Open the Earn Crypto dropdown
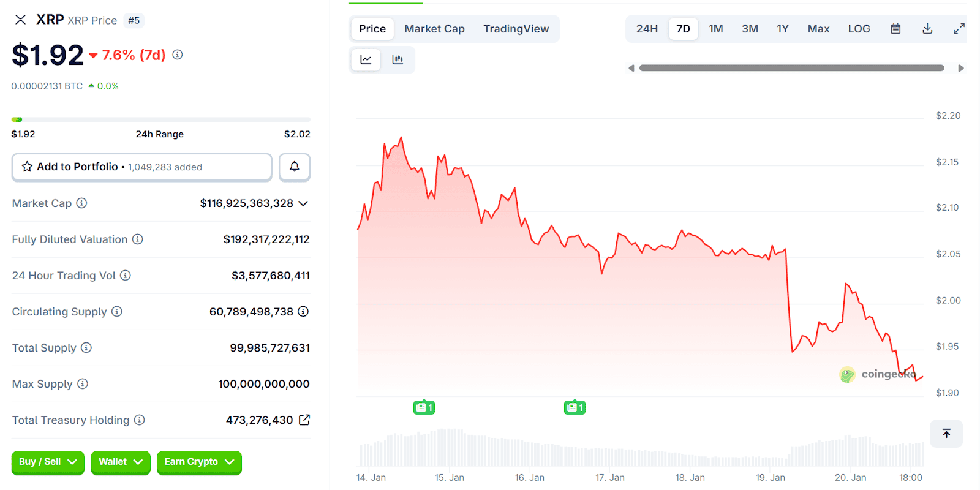The image size is (980, 490). tap(199, 462)
